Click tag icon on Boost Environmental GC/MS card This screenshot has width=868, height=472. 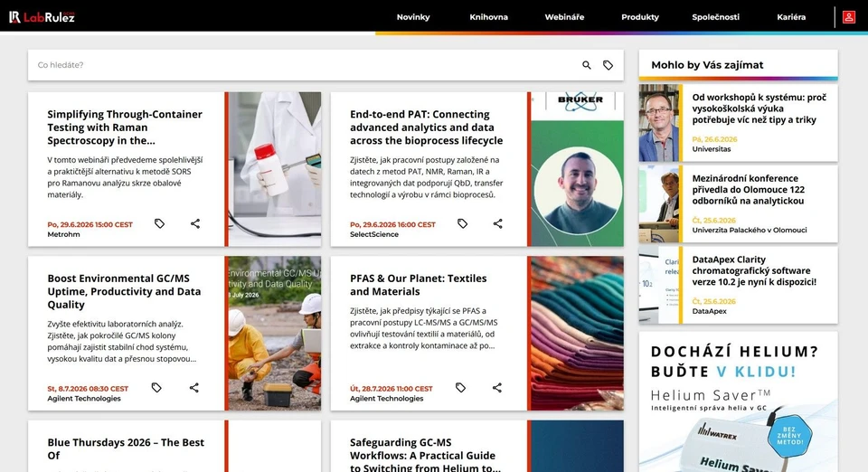point(156,388)
